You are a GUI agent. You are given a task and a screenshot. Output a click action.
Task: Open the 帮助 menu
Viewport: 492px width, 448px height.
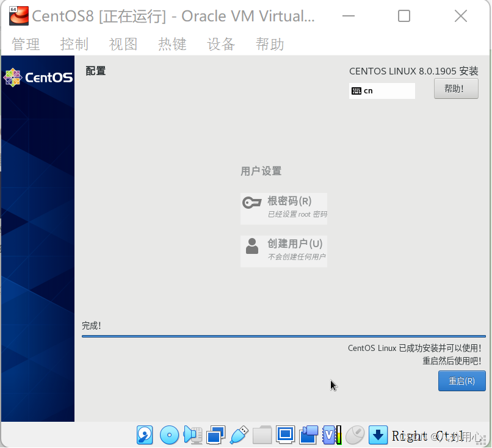[270, 44]
